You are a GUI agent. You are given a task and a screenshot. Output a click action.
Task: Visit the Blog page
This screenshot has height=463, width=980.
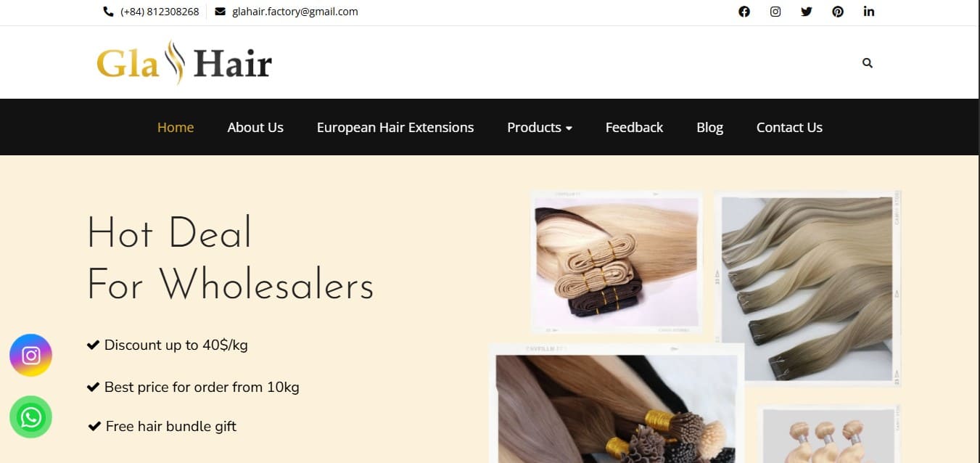709,127
